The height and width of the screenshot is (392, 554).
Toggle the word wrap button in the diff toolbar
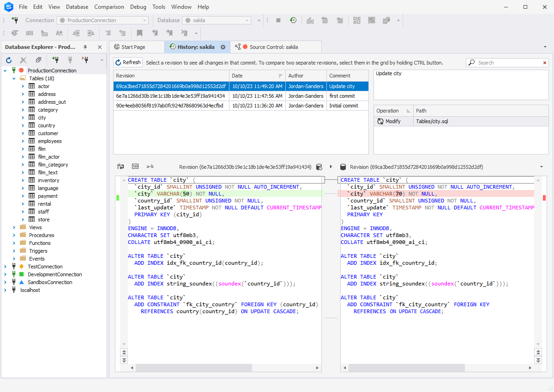click(x=120, y=166)
